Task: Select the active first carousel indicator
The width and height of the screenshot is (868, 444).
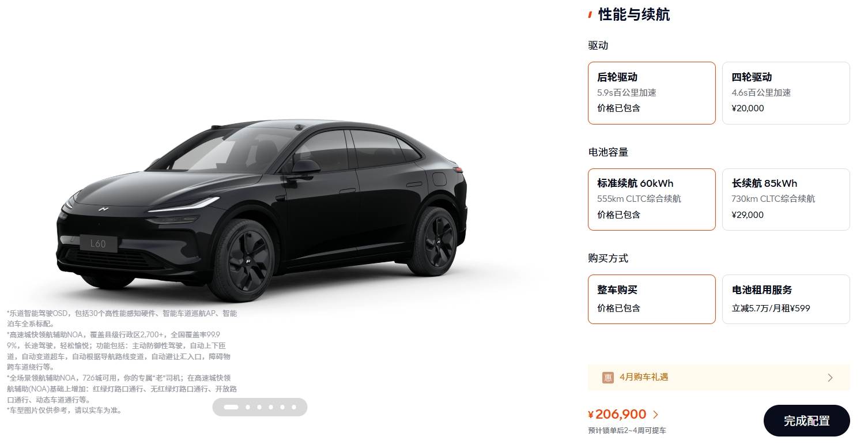Action: [231, 407]
